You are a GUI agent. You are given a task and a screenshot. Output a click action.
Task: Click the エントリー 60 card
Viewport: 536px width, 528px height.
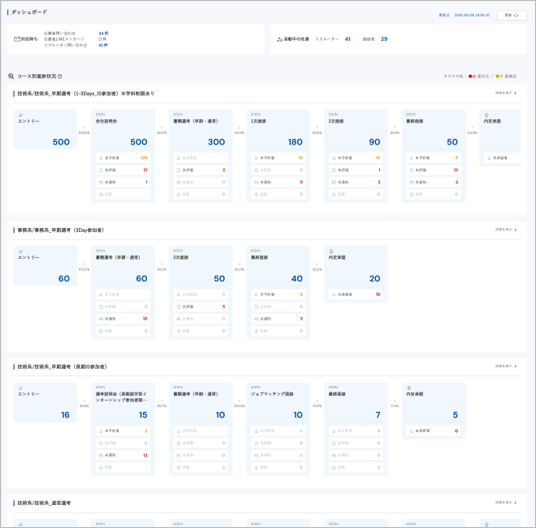(45, 266)
